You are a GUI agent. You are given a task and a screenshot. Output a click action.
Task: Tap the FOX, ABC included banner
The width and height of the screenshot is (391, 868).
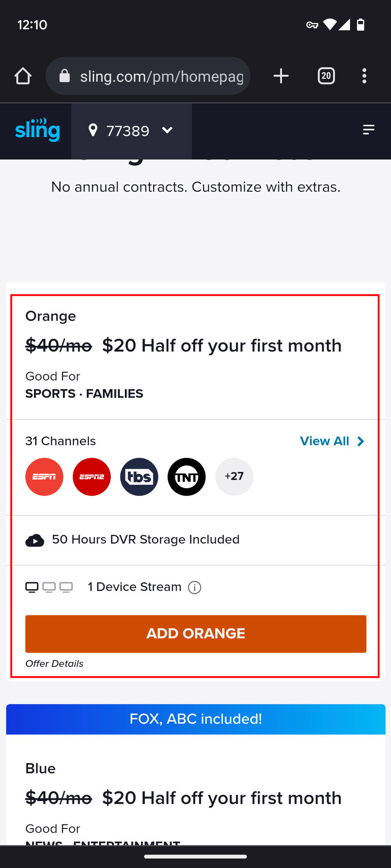(195, 719)
